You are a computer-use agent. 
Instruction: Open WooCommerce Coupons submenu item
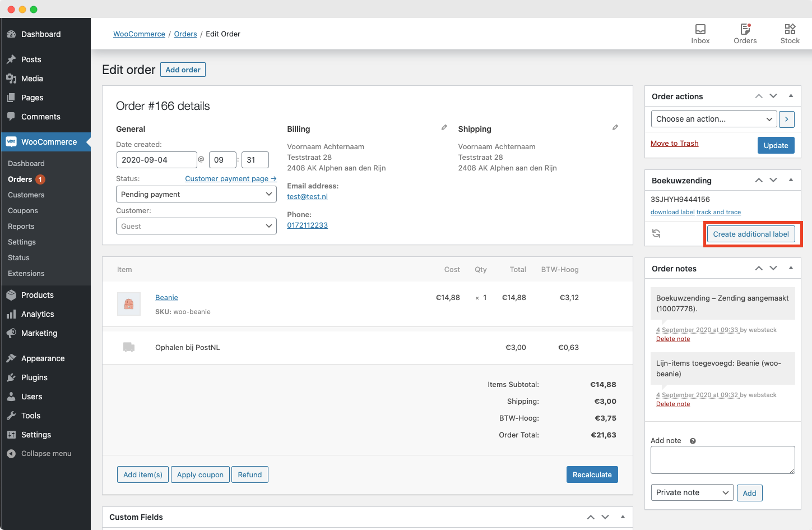tap(23, 211)
